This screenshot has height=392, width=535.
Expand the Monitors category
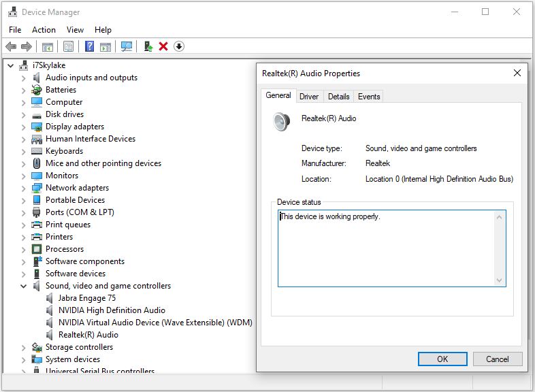tap(24, 176)
